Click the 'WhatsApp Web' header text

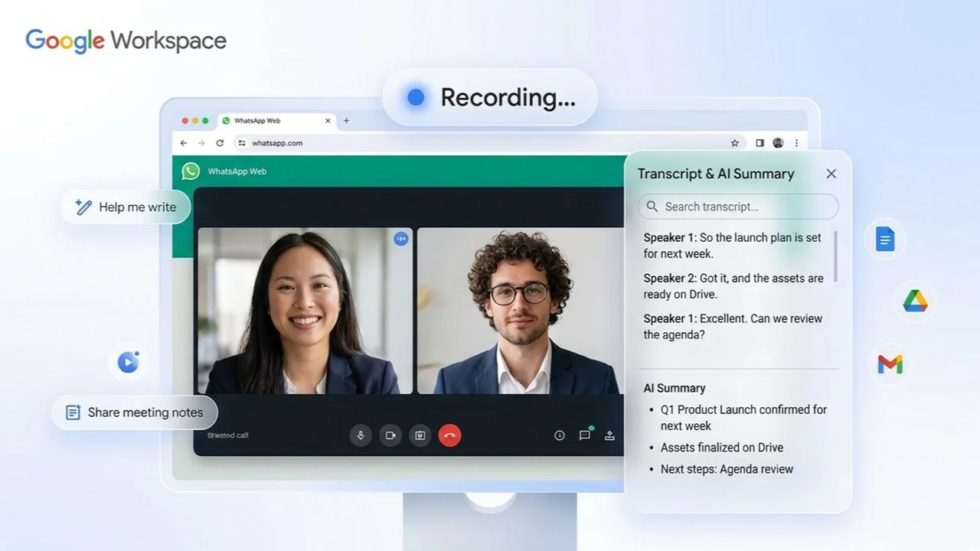click(x=237, y=171)
